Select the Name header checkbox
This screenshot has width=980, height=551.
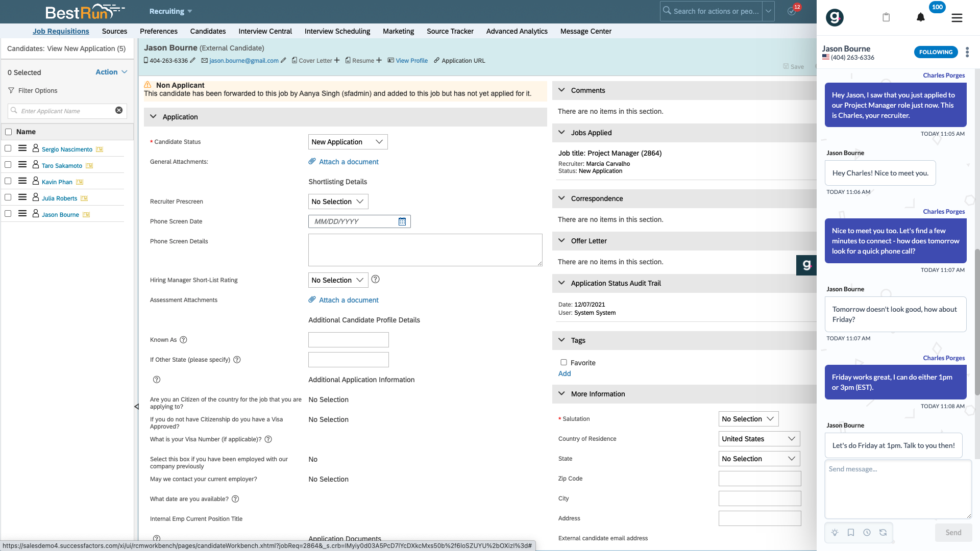(x=8, y=132)
